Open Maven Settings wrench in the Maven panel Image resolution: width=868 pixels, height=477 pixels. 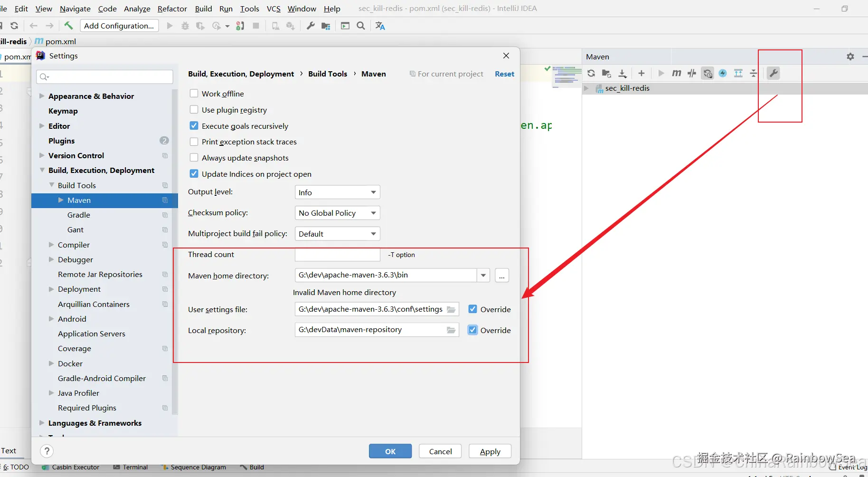pos(774,73)
